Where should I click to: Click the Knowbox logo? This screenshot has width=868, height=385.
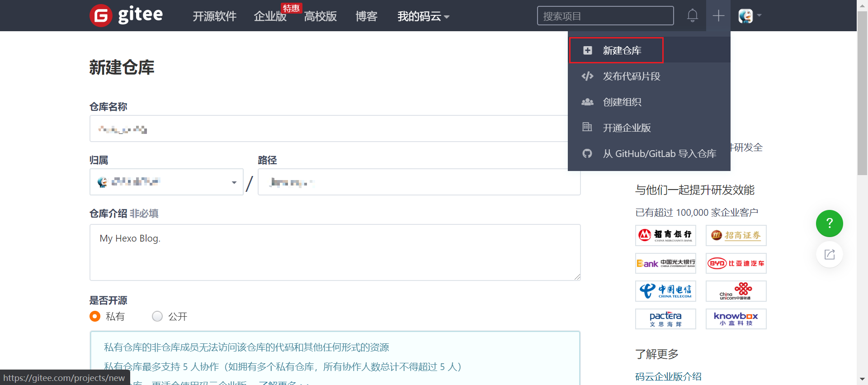736,319
